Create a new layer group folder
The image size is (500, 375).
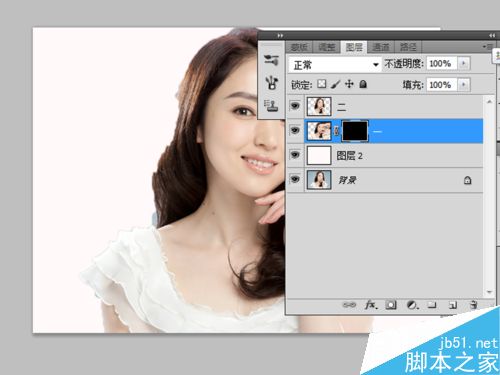(x=432, y=305)
